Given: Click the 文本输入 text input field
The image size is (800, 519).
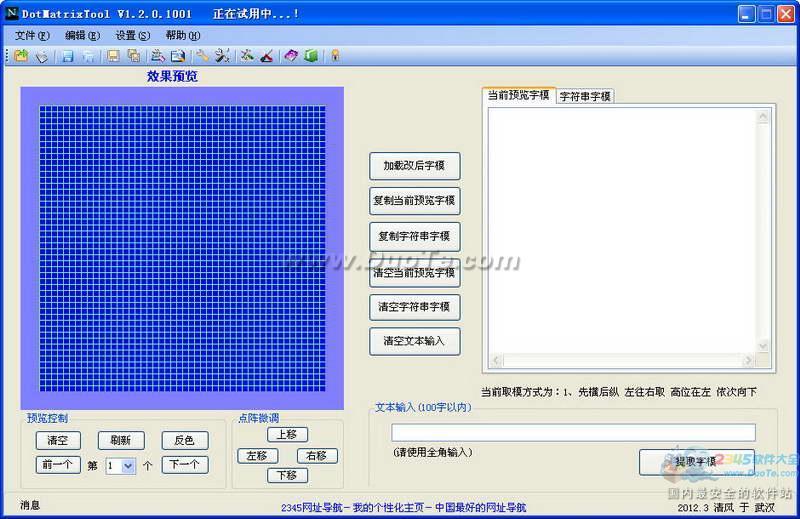Looking at the screenshot, I should (x=573, y=432).
